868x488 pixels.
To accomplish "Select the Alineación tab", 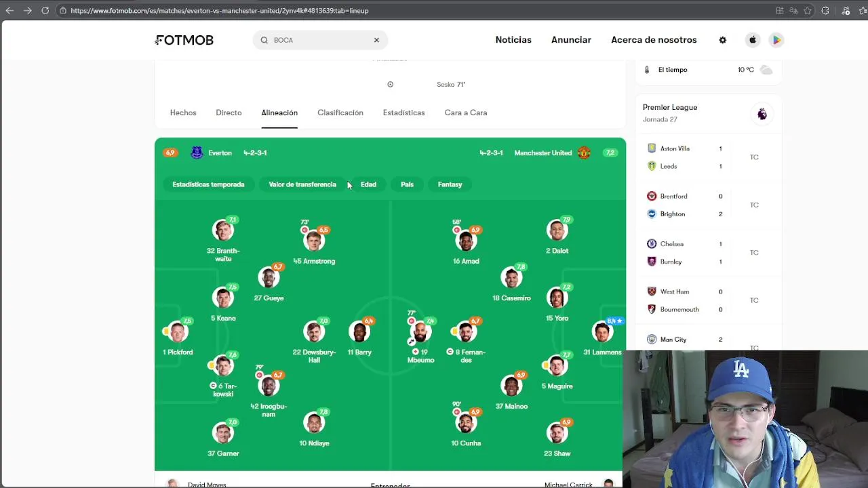I will click(279, 113).
